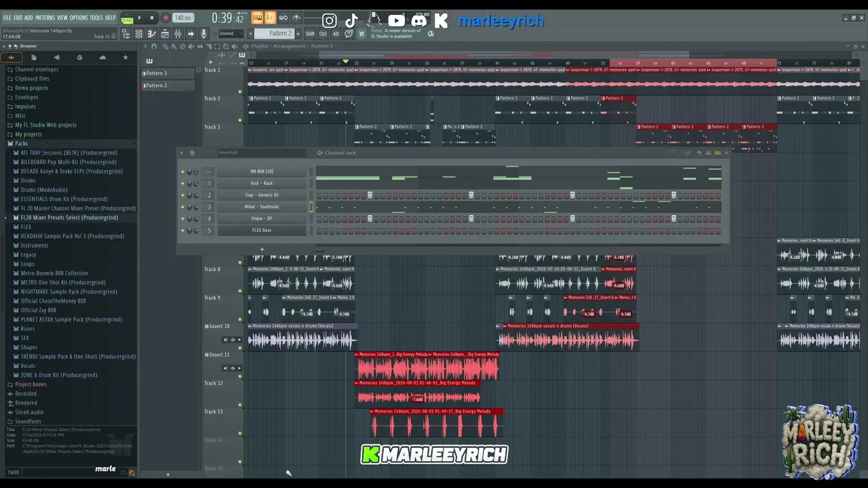Toggle the 3-2 recording countdown icon

(x=270, y=18)
